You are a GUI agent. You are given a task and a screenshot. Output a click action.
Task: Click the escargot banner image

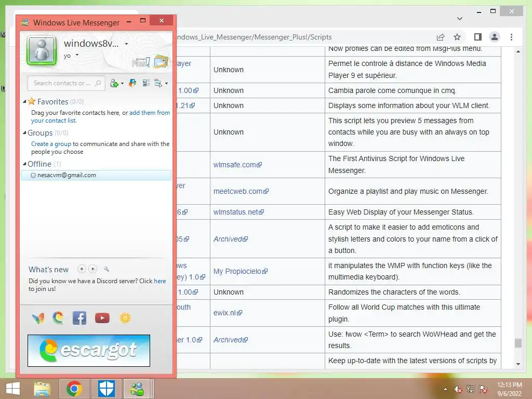coord(89,351)
